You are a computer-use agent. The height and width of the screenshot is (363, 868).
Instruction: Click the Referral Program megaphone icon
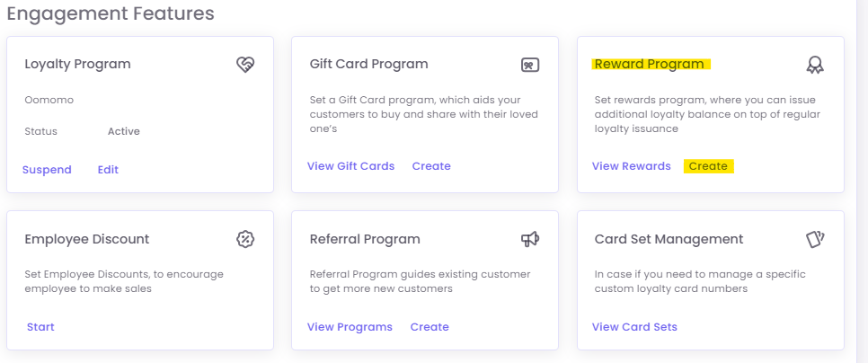530,239
